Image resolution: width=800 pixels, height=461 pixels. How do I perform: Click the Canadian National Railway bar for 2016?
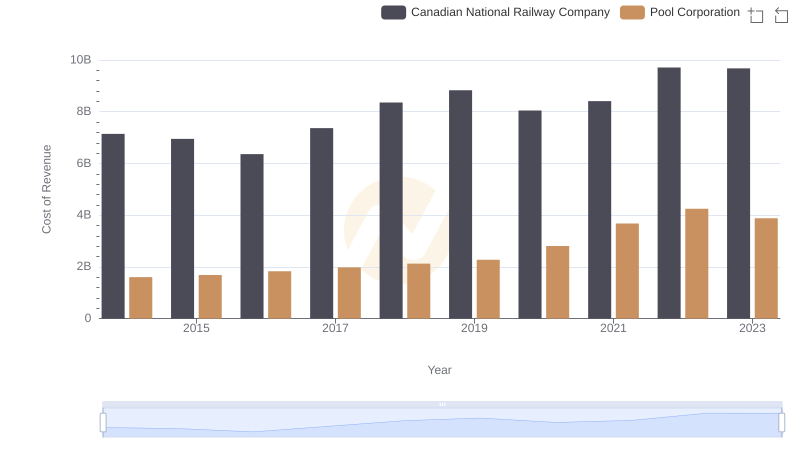[x=252, y=237]
